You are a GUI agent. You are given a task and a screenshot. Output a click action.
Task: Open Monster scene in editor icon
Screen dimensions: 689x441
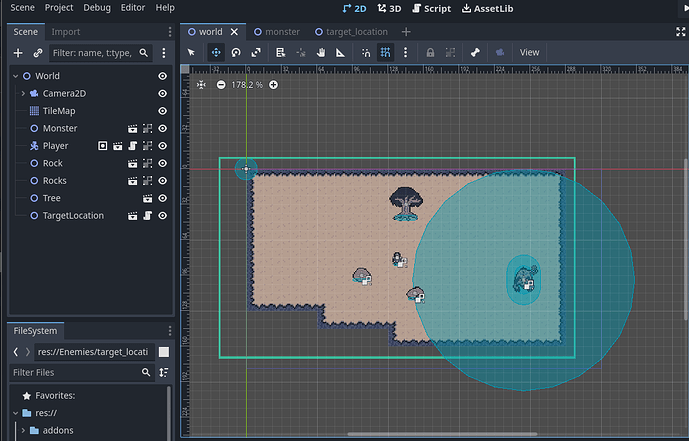[x=132, y=128]
